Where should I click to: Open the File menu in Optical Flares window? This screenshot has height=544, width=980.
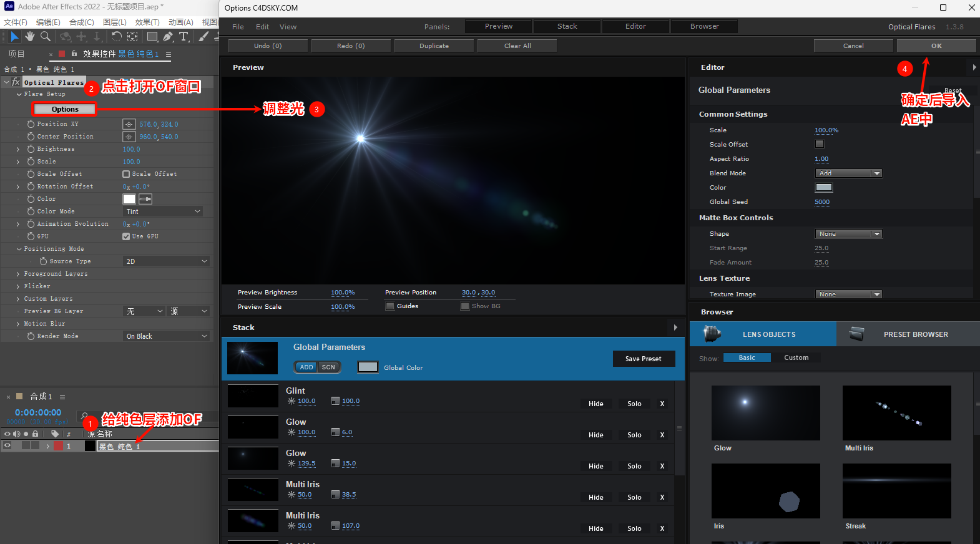(238, 27)
